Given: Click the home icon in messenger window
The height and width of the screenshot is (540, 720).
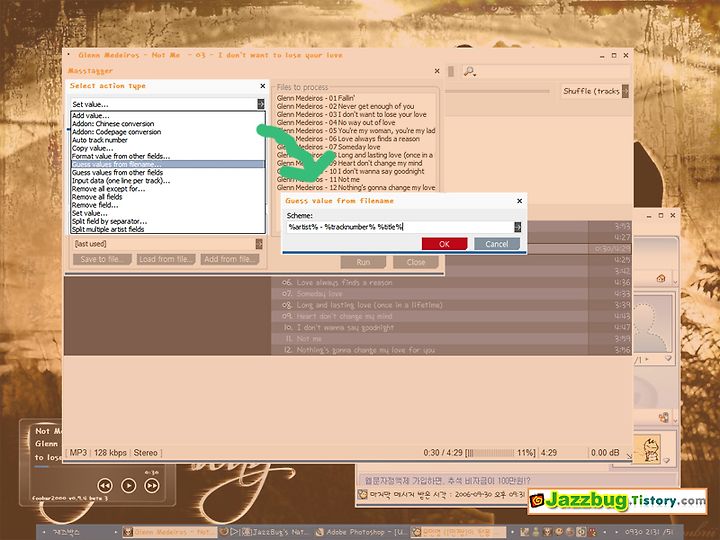Looking at the screenshot, I should pyautogui.click(x=661, y=278).
